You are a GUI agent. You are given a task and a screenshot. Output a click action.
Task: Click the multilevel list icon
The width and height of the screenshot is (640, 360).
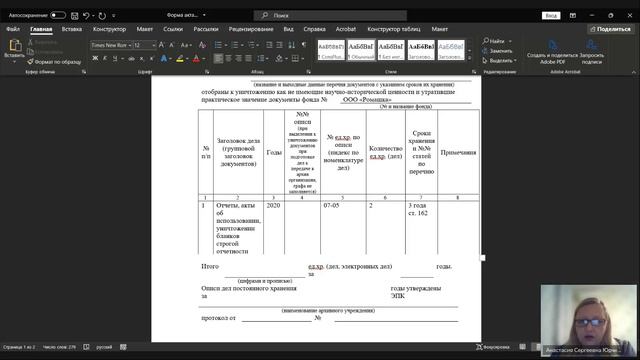tap(251, 45)
